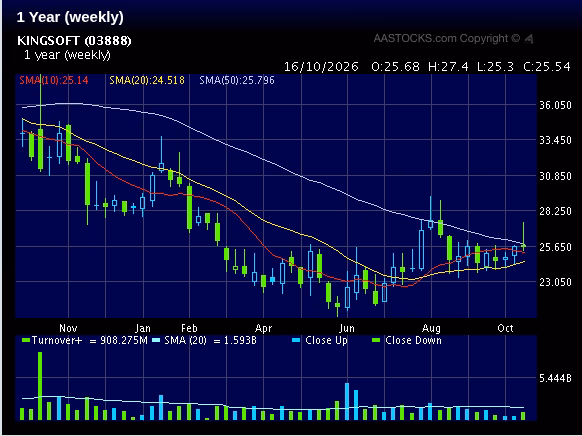Select the open price O:25.68

[395, 67]
